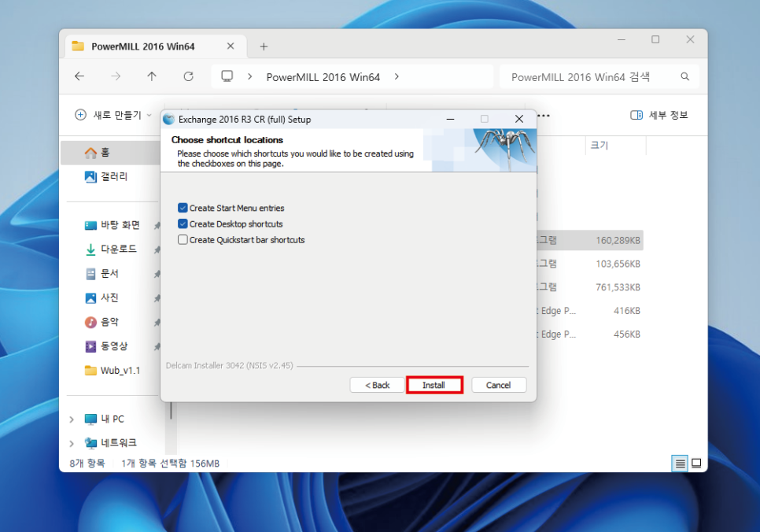Viewport: 760px width, 532px height.
Task: Switch to details list view icon
Action: [x=680, y=463]
